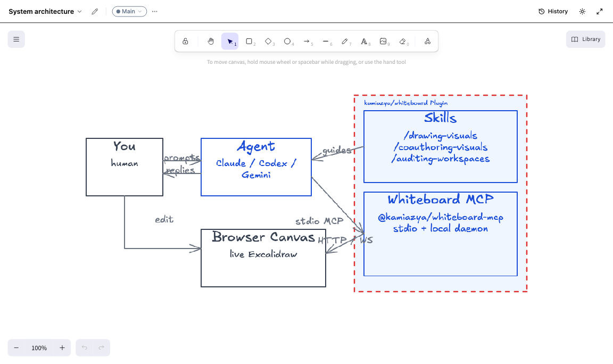Select the Hand pan tool
613x364 pixels.
click(x=211, y=42)
